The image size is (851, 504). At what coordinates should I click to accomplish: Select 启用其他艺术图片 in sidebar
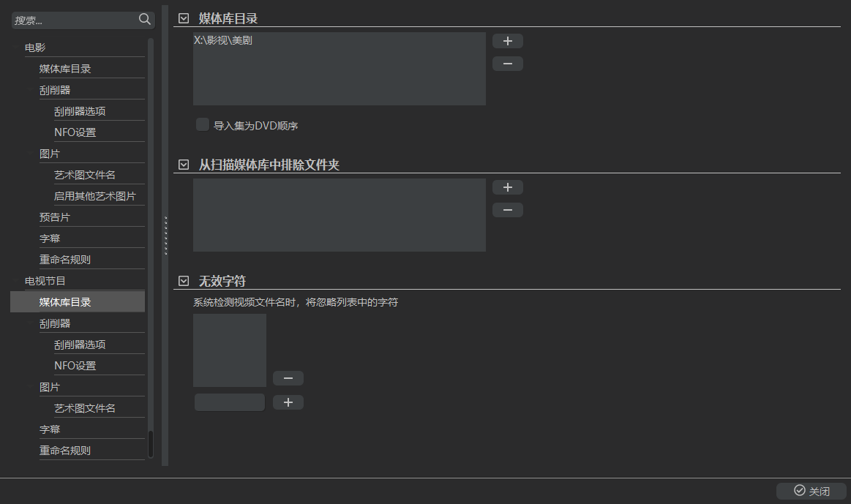pyautogui.click(x=94, y=196)
